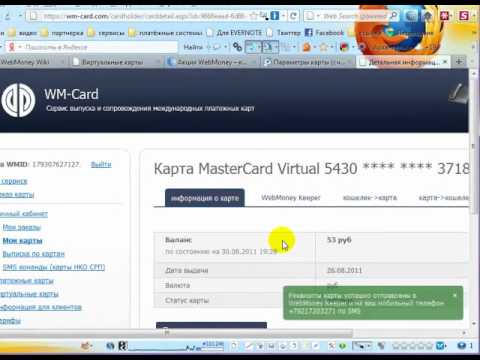Click the issue date 26.08.2011
Viewport: 480px width, 360px height.
coord(344,270)
